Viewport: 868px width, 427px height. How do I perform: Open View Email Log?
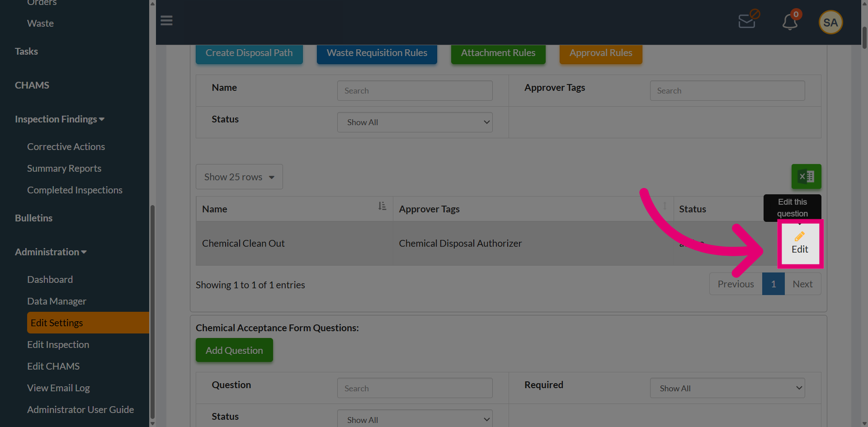click(58, 388)
